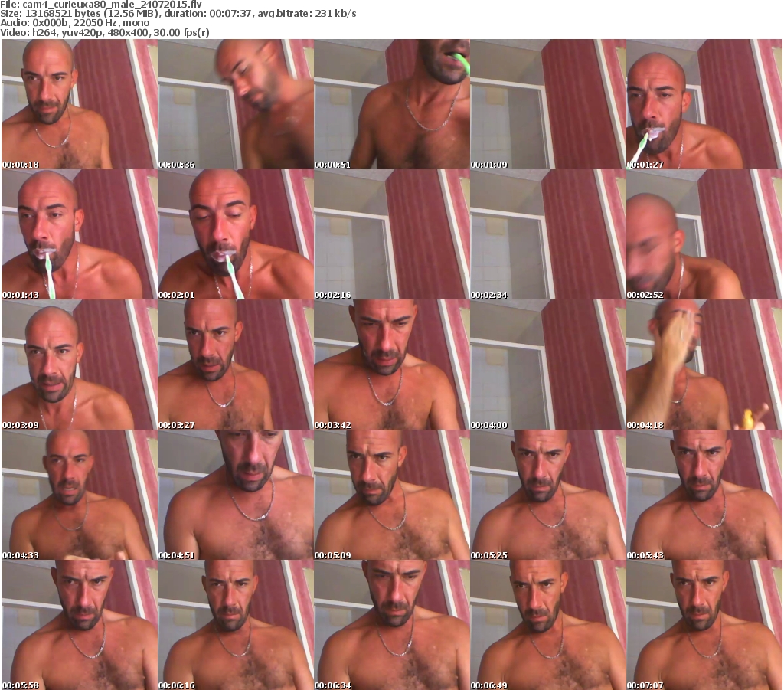Pick the thumbnail stamped 00:06:16
This screenshot has width=784, height=690.
click(236, 625)
